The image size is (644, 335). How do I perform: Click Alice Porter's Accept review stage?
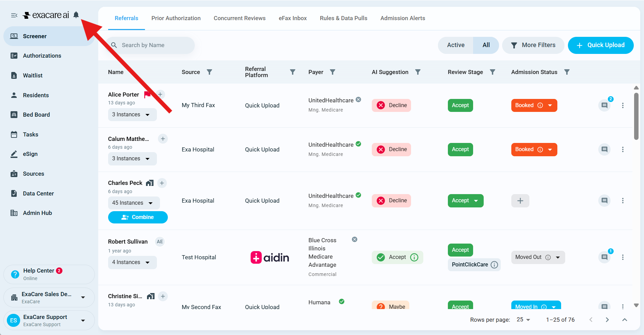(460, 105)
